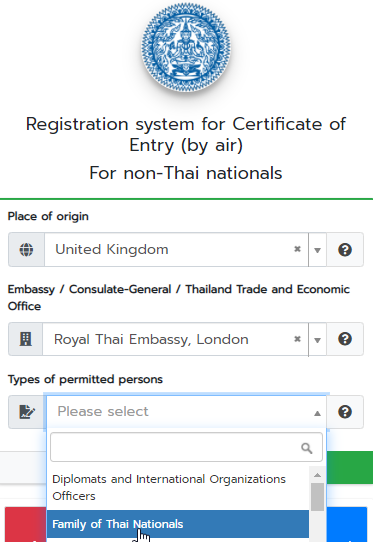Click the options list scrollbar thumb
The height and width of the screenshot is (542, 373).
pos(317,497)
